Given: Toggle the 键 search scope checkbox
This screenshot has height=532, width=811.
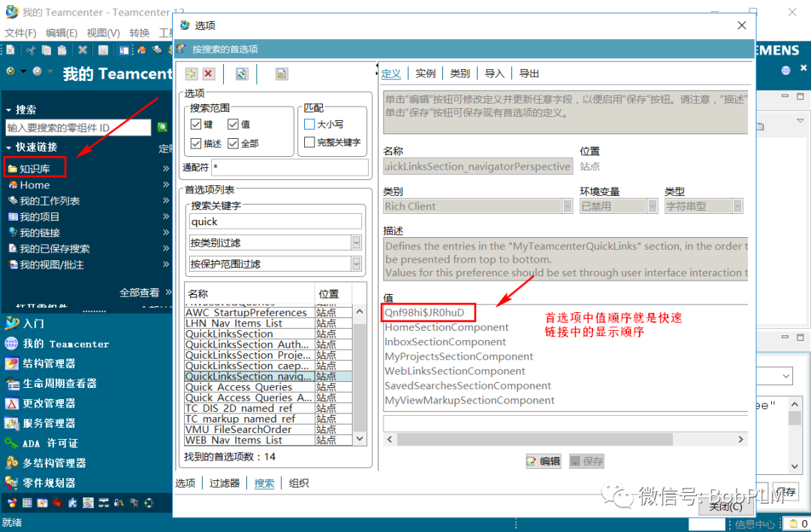Looking at the screenshot, I should pos(196,124).
